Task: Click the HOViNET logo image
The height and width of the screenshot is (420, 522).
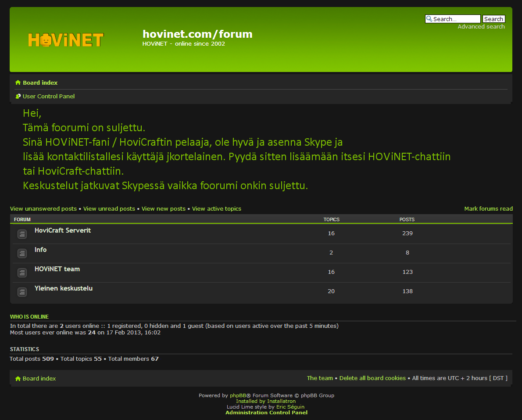Action: [x=66, y=40]
